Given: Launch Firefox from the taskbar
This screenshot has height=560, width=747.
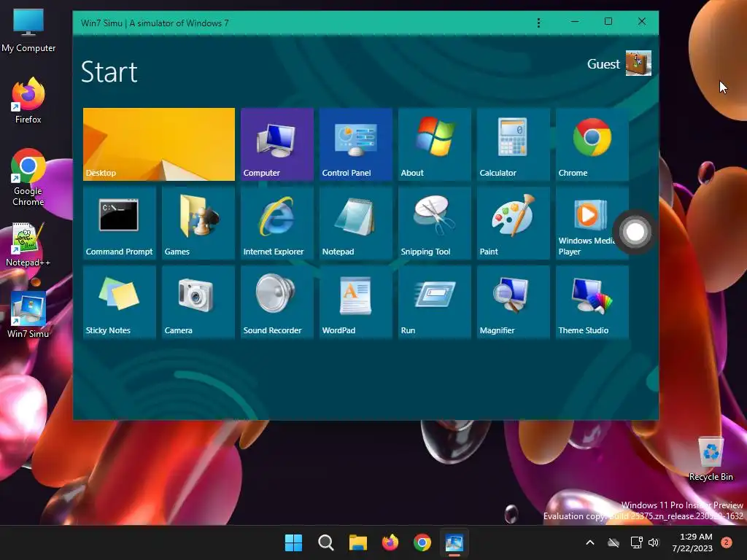Looking at the screenshot, I should pyautogui.click(x=390, y=542).
